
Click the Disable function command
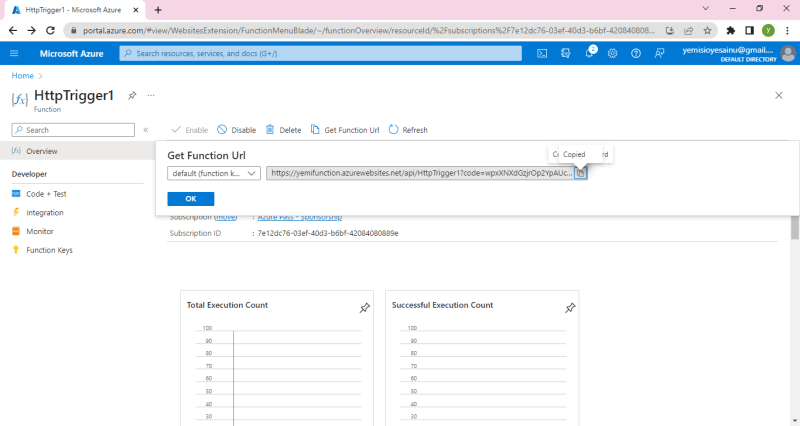[237, 130]
